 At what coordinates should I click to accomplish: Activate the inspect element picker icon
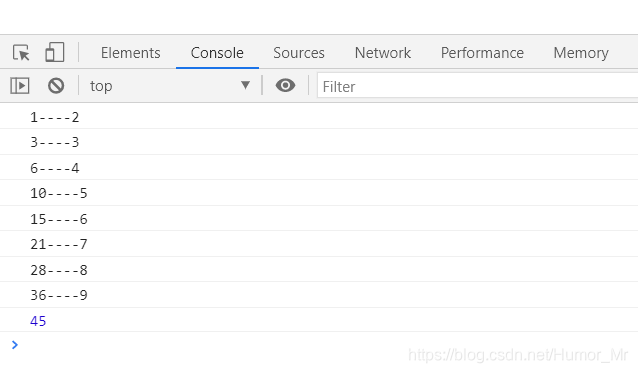coord(21,53)
